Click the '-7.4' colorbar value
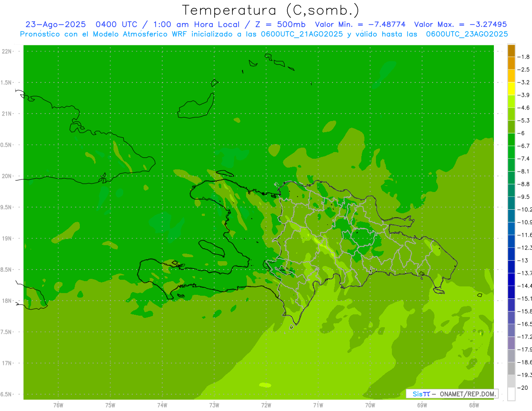The width and height of the screenshot is (532, 411). click(524, 159)
